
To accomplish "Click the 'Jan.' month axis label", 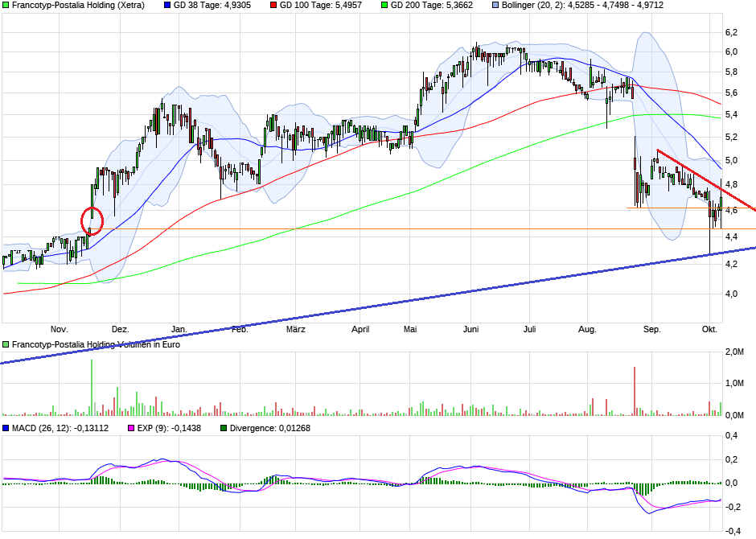I will click(179, 329).
